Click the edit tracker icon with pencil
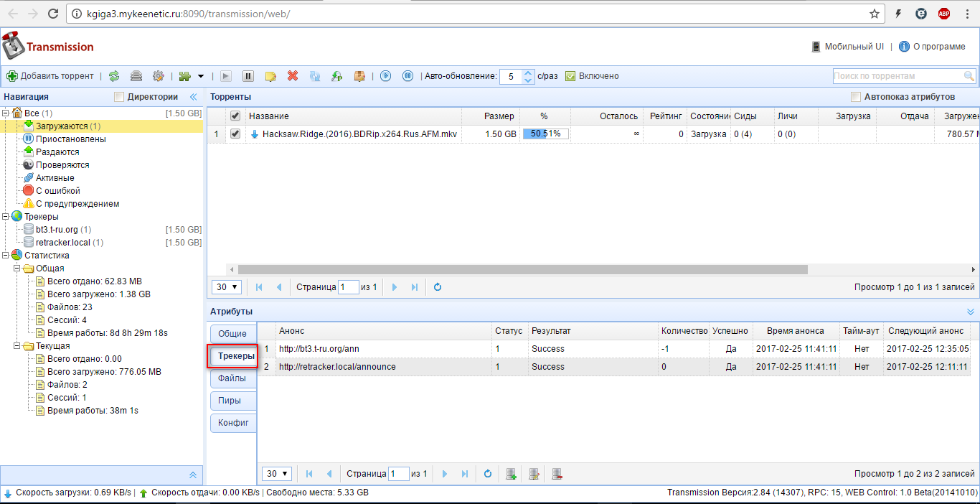 click(x=534, y=474)
